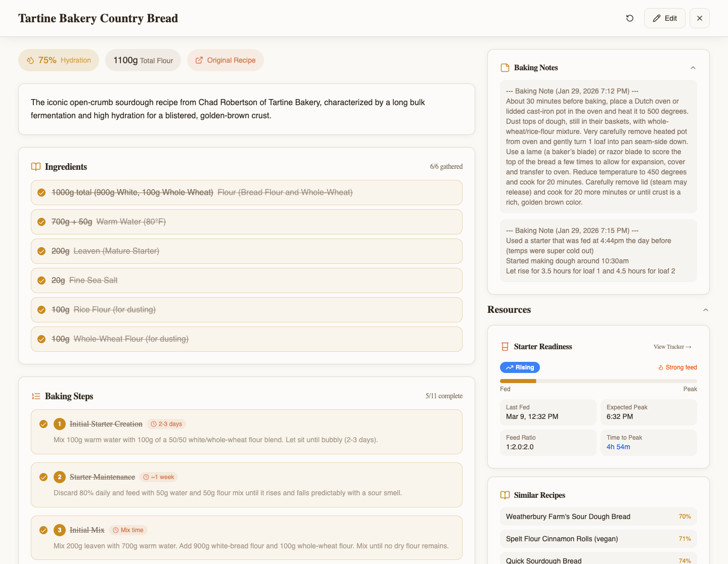
Task: Uncheck the Starter Maintenance step
Action: [43, 477]
